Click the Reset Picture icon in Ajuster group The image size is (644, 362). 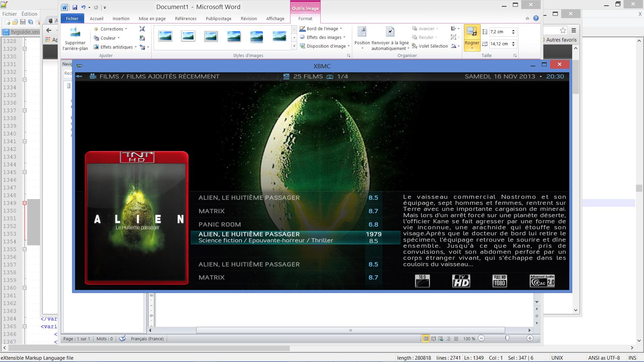point(143,47)
